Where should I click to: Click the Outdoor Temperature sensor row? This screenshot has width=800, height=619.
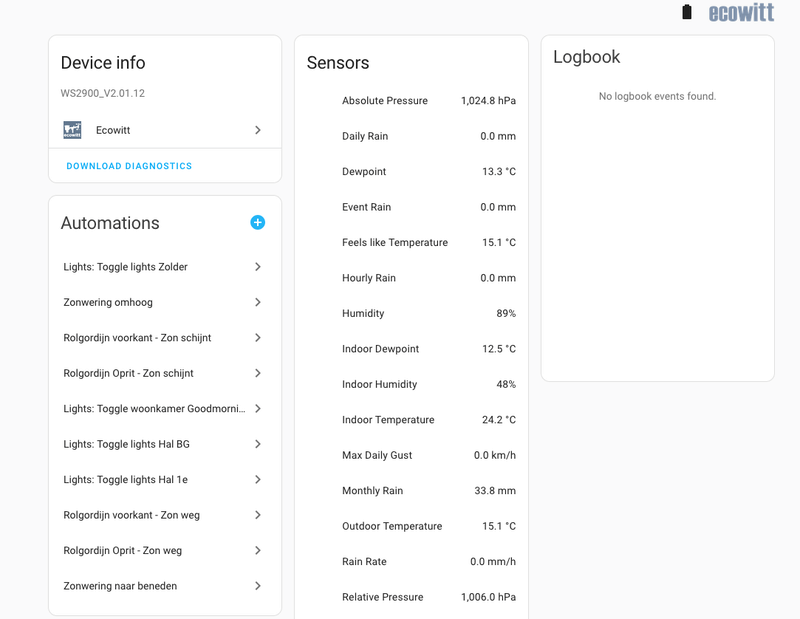[x=391, y=526]
